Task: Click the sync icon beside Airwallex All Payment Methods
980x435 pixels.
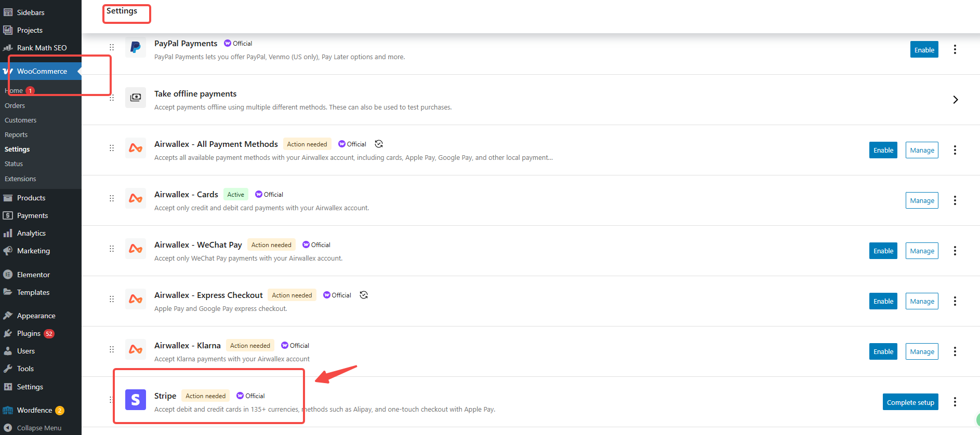Action: pos(379,144)
